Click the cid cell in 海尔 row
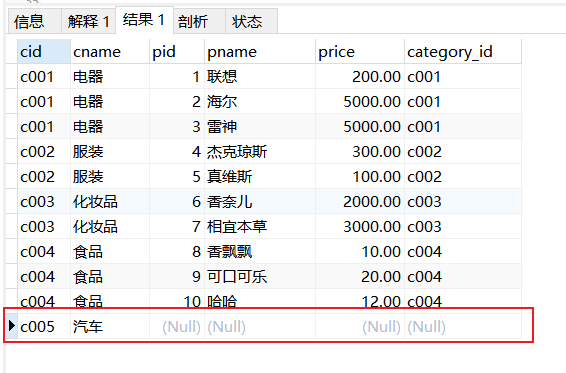 pyautogui.click(x=44, y=101)
